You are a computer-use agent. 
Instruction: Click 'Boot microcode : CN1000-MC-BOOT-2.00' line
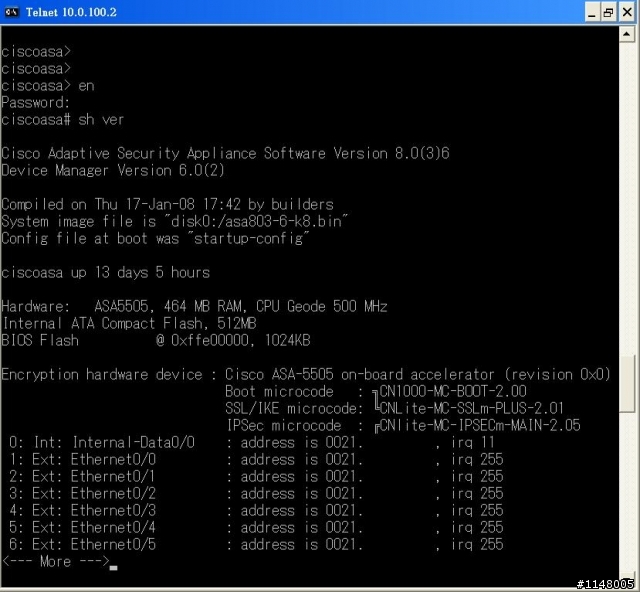(x=376, y=392)
